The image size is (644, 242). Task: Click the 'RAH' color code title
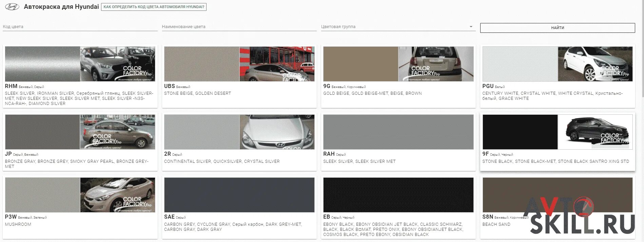(x=329, y=154)
